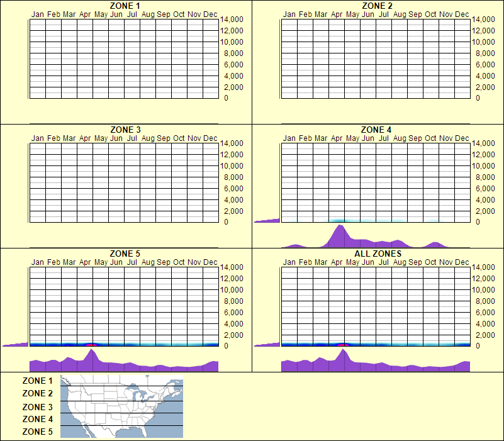This screenshot has width=504, height=441.
Task: Click Oct month label in ALL ZONES chart
Action: [430, 262]
